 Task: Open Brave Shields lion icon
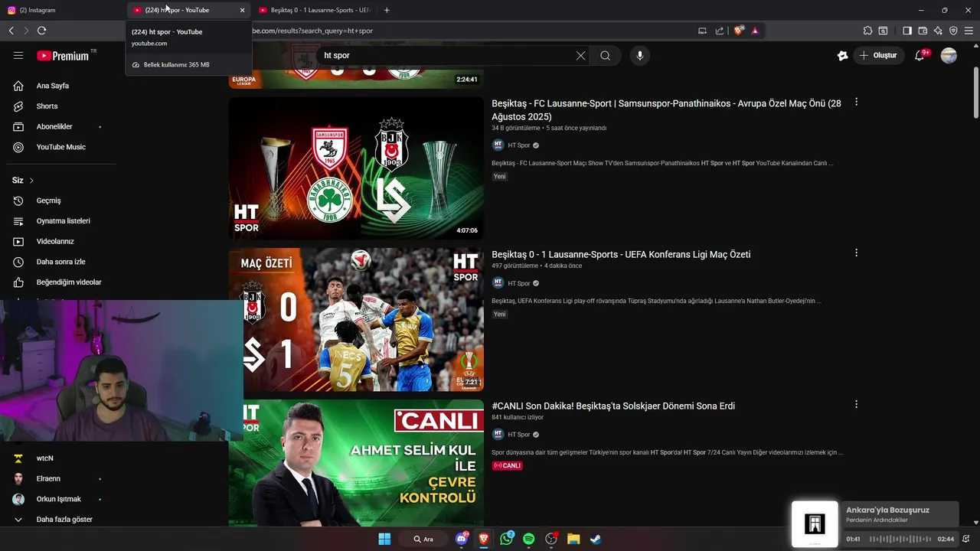coord(739,31)
